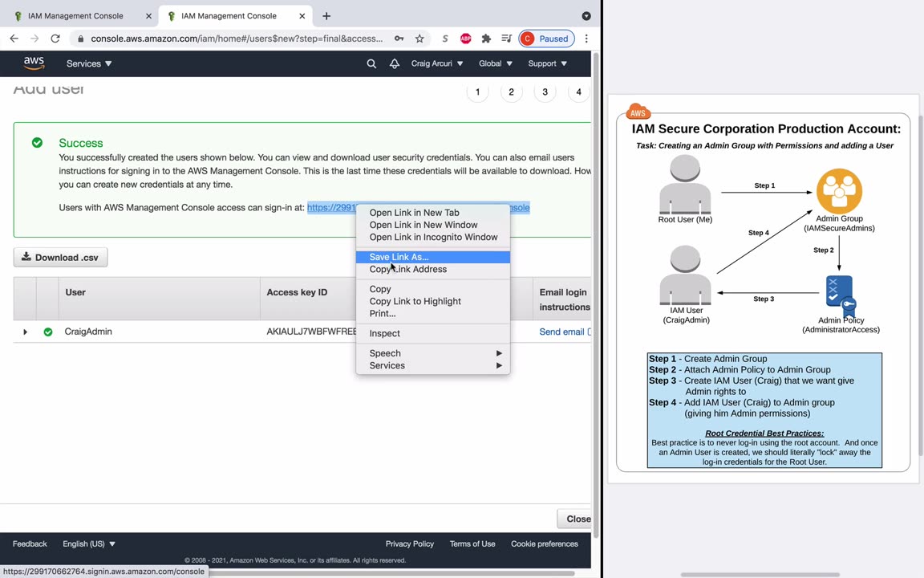Click the tab search down-arrow icon
The width and height of the screenshot is (924, 578).
(586, 16)
